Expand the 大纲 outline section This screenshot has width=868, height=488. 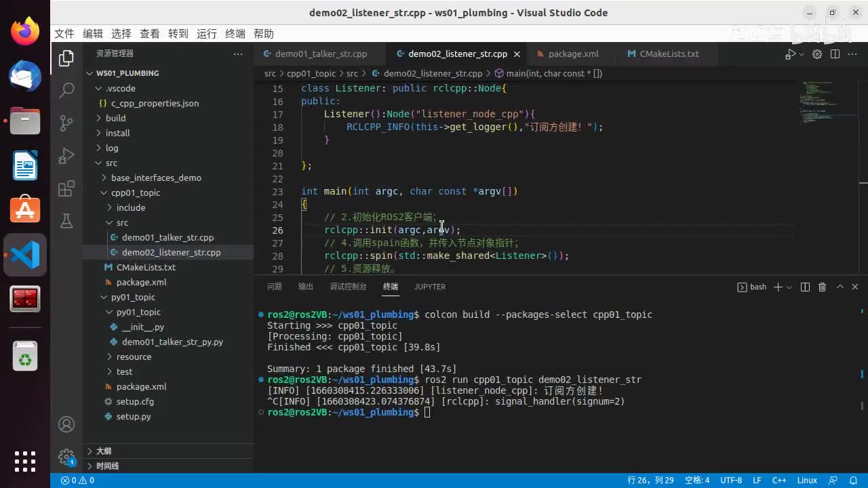[x=103, y=451]
